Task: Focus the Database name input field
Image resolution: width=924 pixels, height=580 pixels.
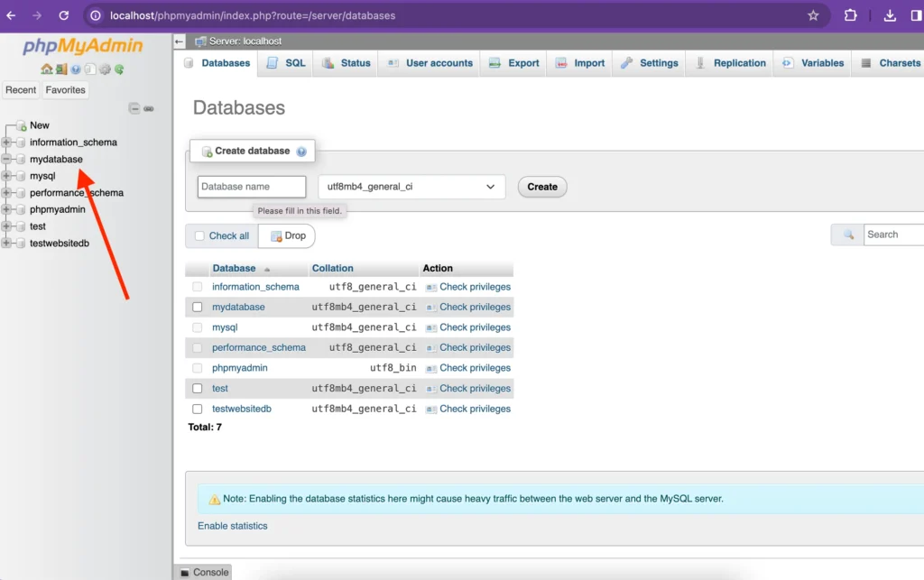Action: [252, 187]
